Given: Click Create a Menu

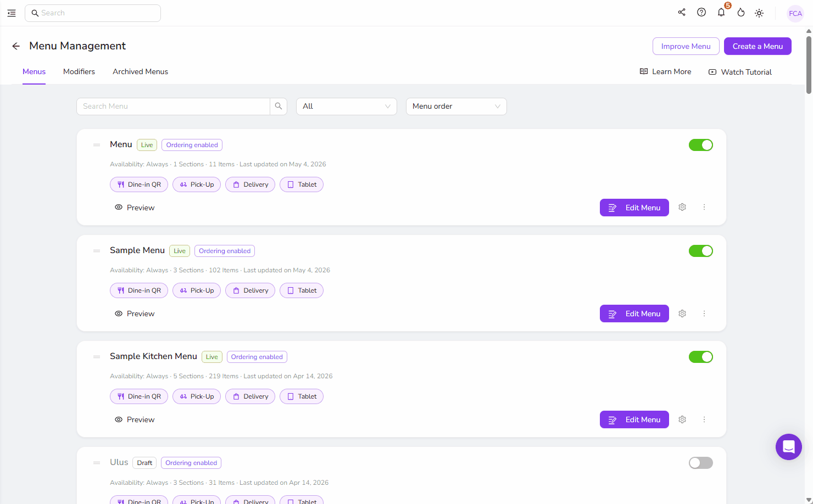Looking at the screenshot, I should pos(758,46).
